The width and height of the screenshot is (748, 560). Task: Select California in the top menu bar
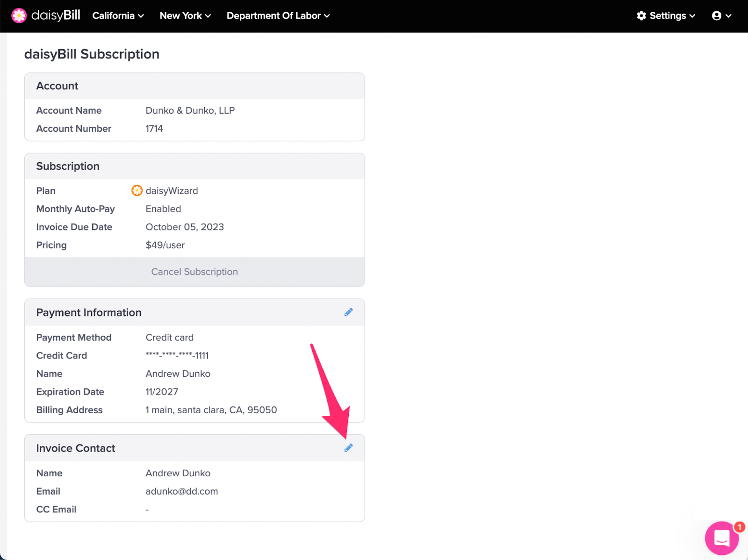point(113,15)
